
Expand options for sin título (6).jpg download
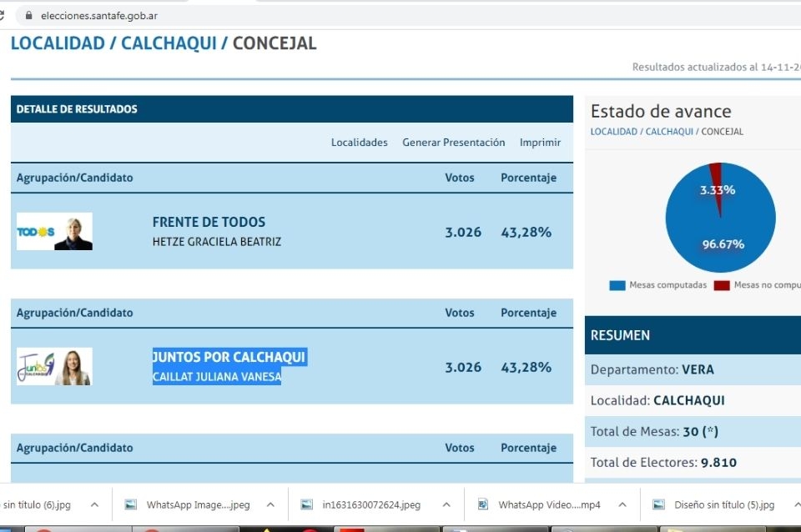coord(94,504)
